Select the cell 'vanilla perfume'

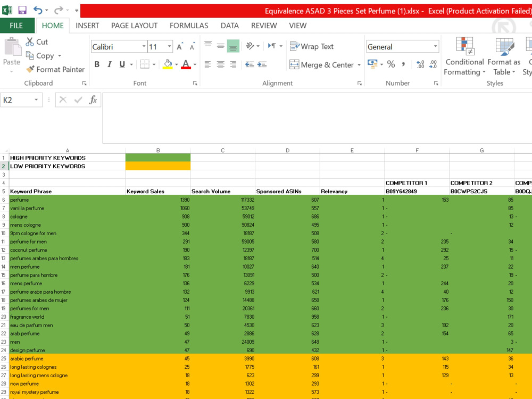click(x=67, y=208)
